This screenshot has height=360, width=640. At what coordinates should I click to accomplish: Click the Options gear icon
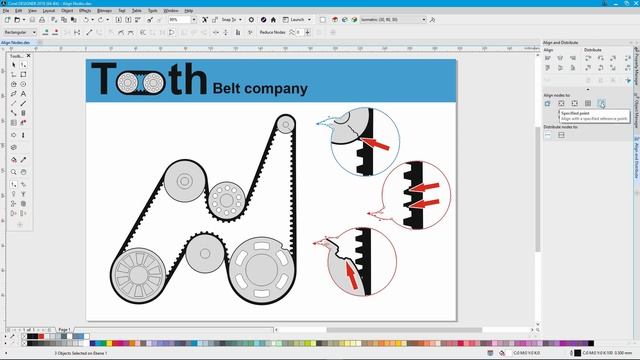point(251,20)
